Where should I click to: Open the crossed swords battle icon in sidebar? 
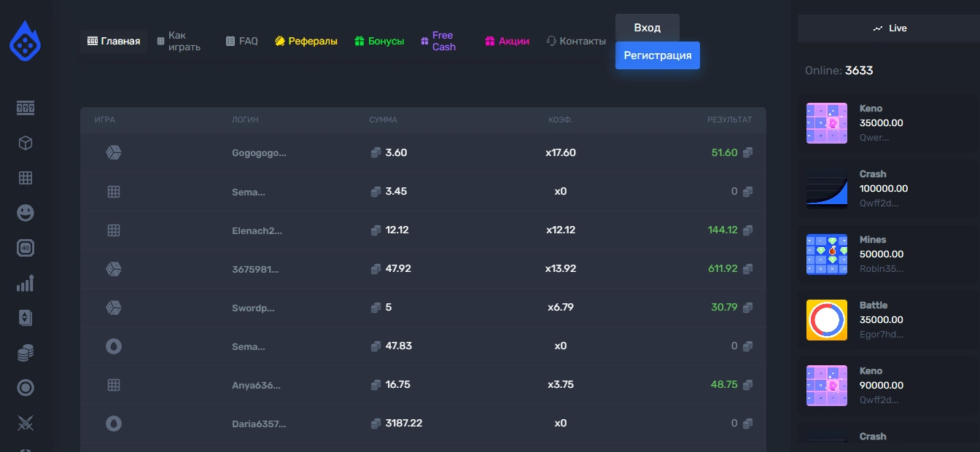26,423
